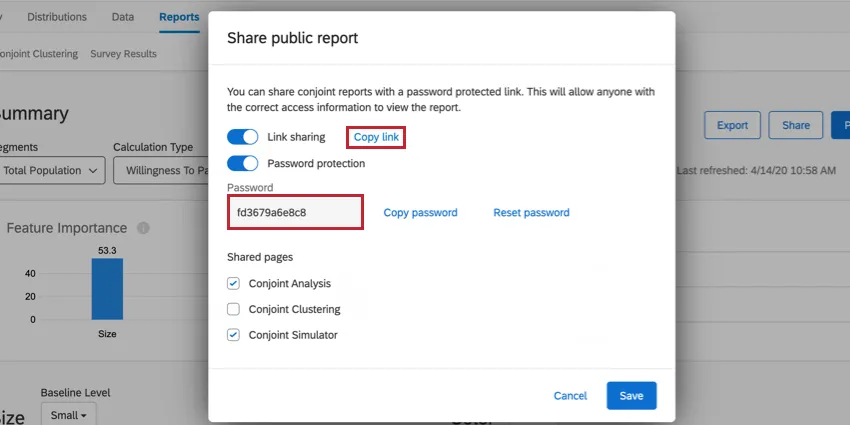Screen dimensions: 850x425
Task: Click the Save button
Action: [x=631, y=396]
